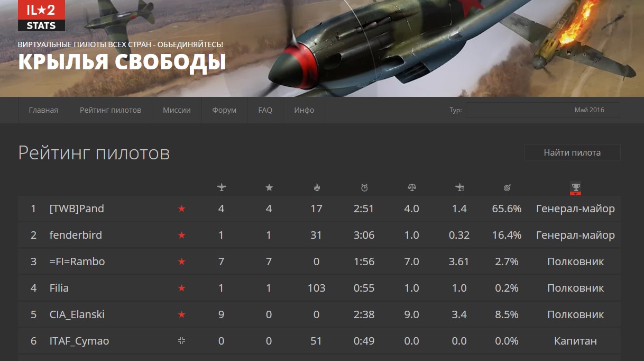Click the КРЫЛЬЯ СВОБОДЫ site title
The image size is (644, 361).
tap(122, 62)
